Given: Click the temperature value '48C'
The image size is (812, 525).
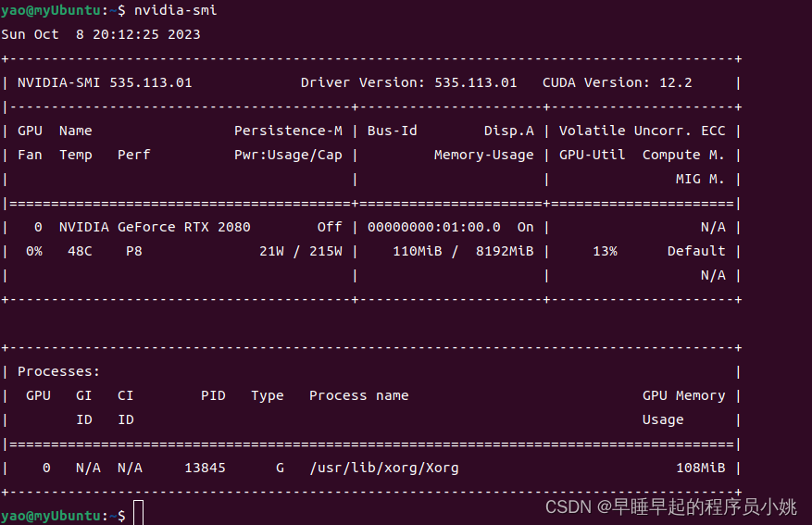Looking at the screenshot, I should point(80,251).
